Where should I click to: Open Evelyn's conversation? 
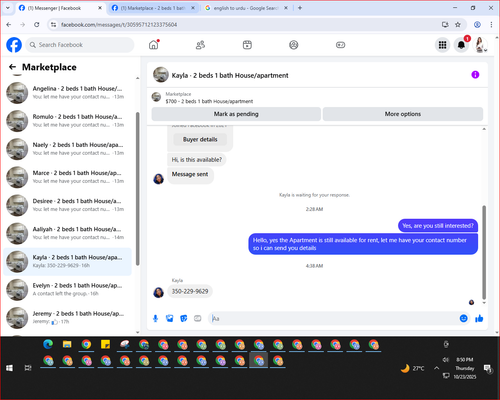[x=67, y=289]
